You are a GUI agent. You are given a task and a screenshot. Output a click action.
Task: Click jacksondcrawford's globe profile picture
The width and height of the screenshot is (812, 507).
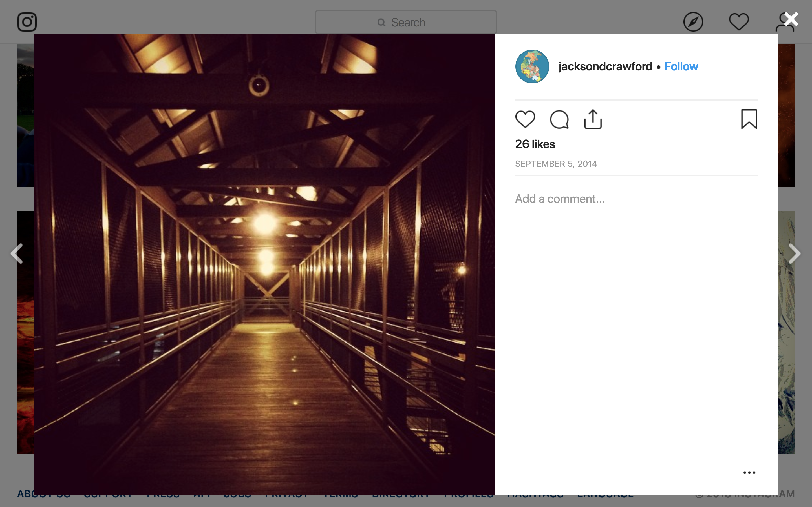[x=532, y=66]
